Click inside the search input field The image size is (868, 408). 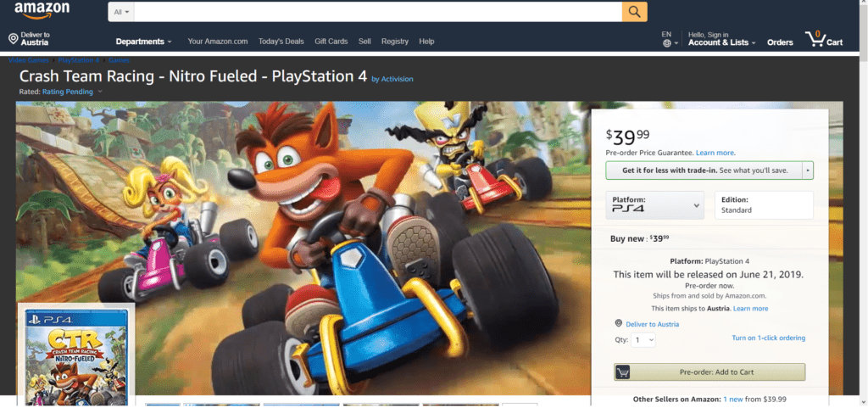(377, 12)
